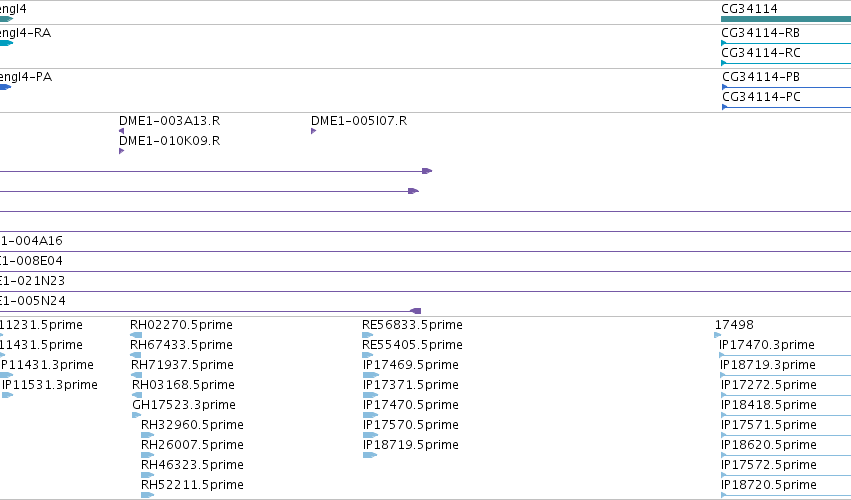Image resolution: width=851 pixels, height=500 pixels.
Task: Click the DME1-005N24 BAC end arrowhead
Action: 415,311
